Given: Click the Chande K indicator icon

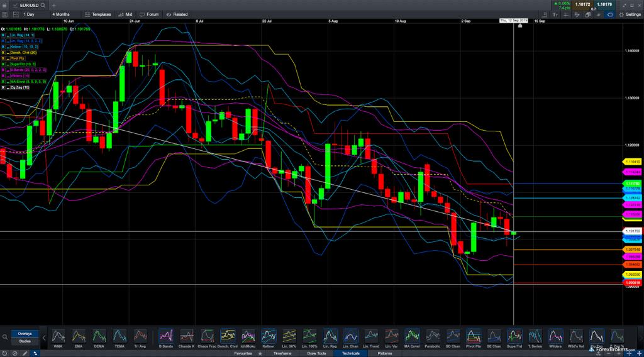Looking at the screenshot, I should click(186, 337).
